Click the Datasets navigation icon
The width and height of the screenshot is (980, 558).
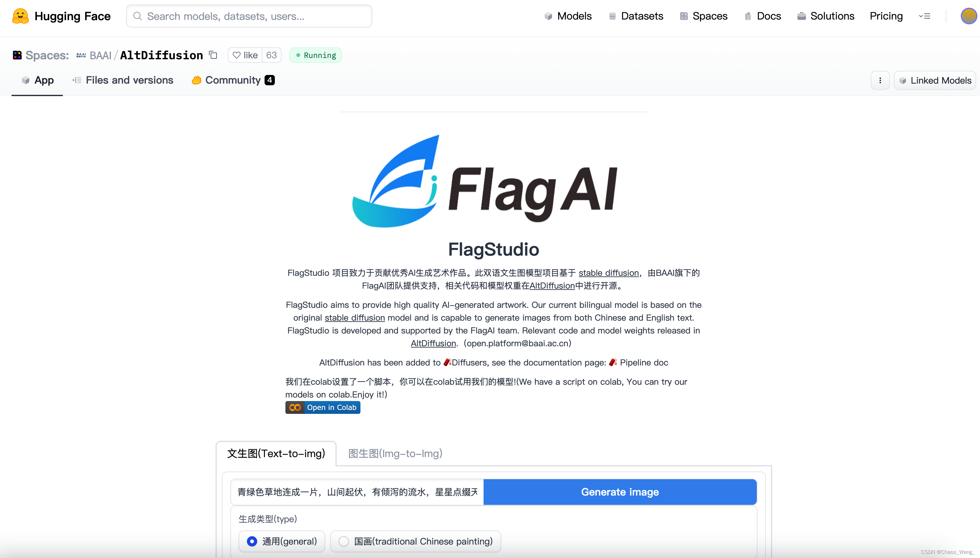[611, 16]
